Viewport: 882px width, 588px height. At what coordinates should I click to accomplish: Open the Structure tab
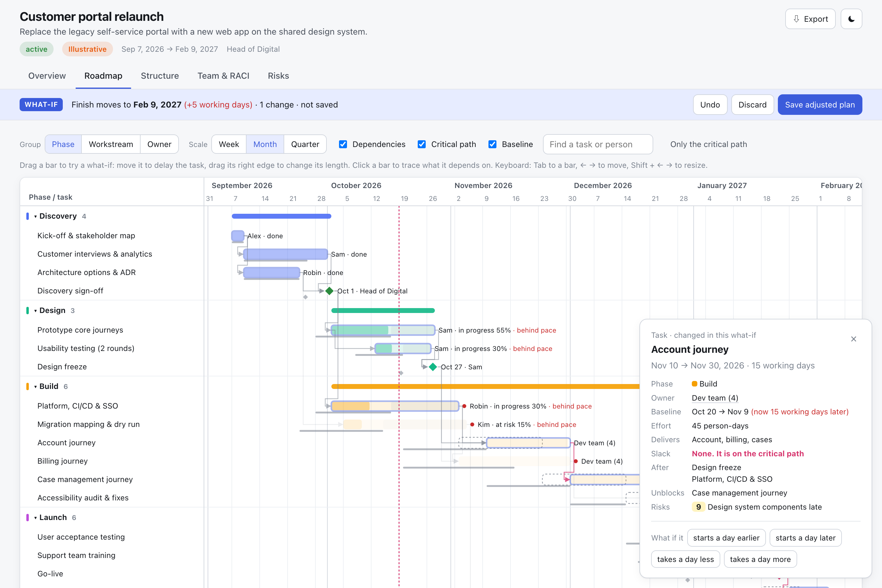(x=160, y=76)
